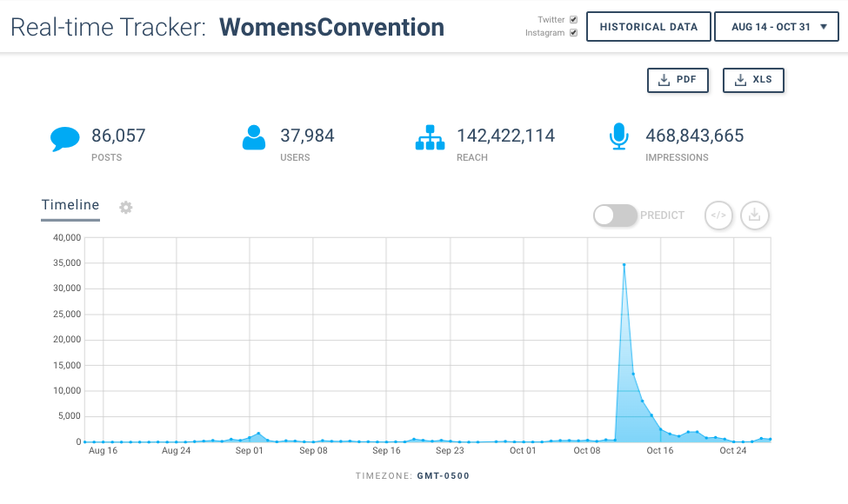
Task: Switch to the Timeline tab
Action: 70,205
